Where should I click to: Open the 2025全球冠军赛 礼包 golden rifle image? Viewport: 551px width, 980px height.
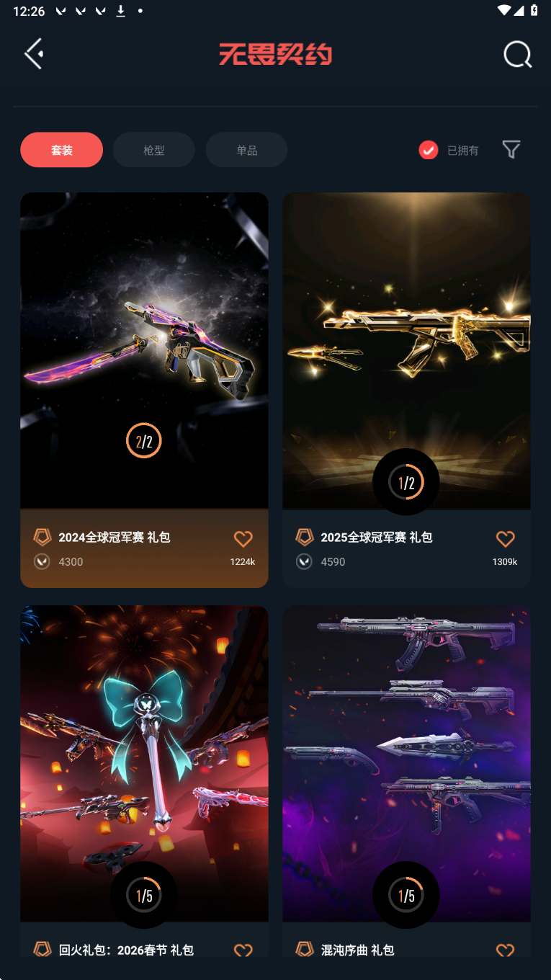coord(406,351)
